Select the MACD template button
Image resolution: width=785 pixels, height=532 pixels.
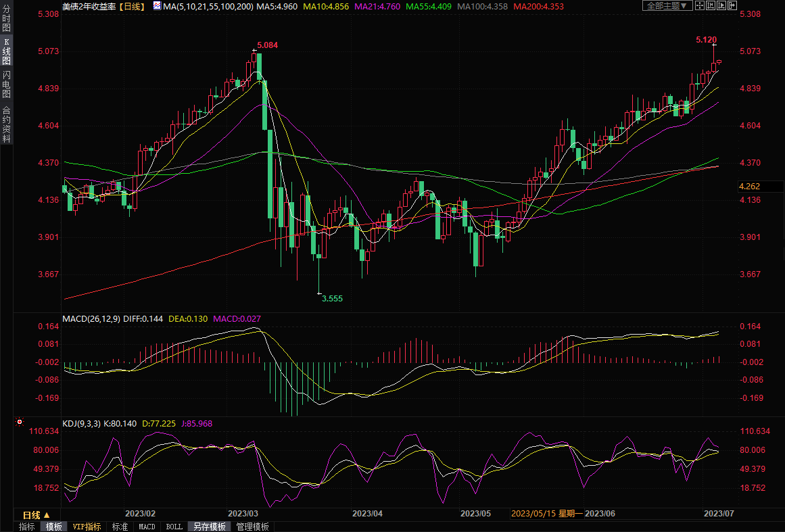click(147, 527)
